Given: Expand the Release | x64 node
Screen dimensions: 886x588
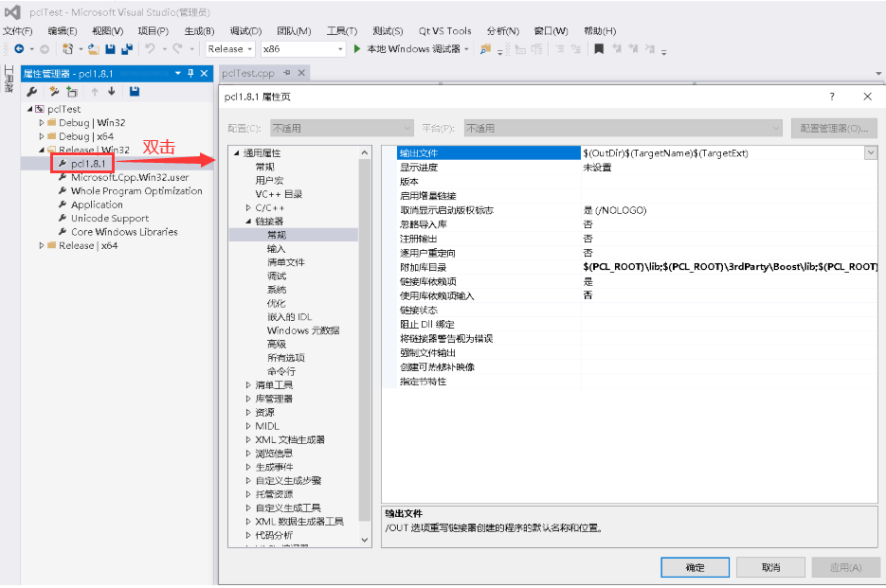Looking at the screenshot, I should (42, 245).
